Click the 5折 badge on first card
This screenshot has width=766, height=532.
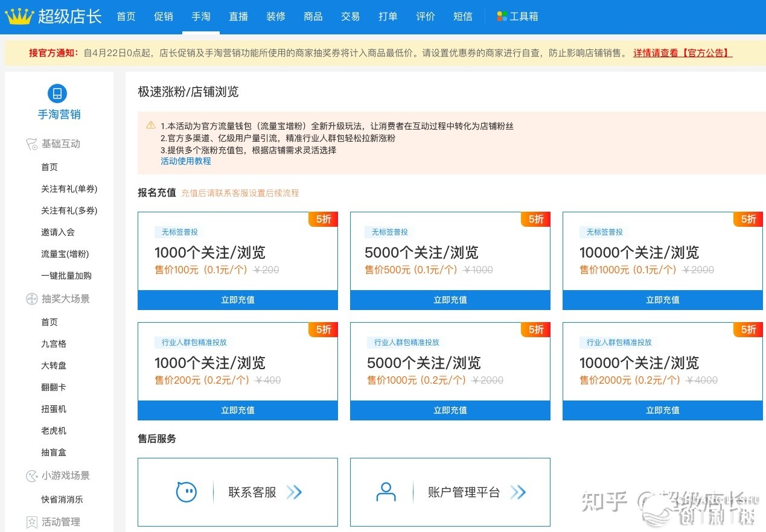point(324,220)
